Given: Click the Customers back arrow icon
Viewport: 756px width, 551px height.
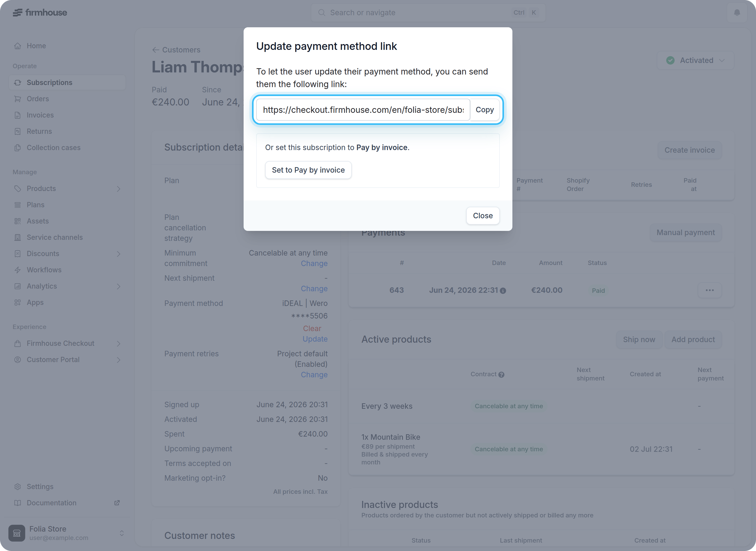Looking at the screenshot, I should [155, 50].
